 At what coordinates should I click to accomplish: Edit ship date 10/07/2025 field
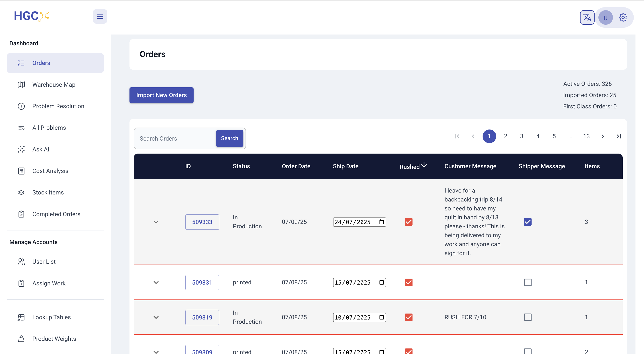coord(359,318)
